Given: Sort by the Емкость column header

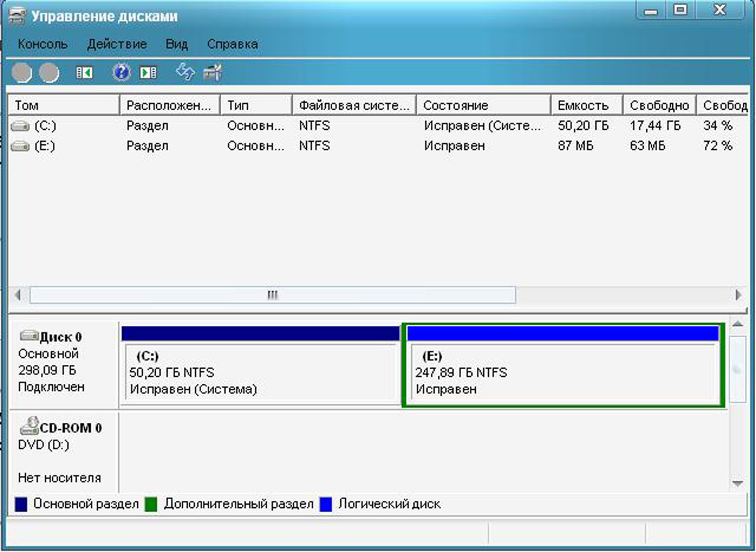Looking at the screenshot, I should pos(587,105).
